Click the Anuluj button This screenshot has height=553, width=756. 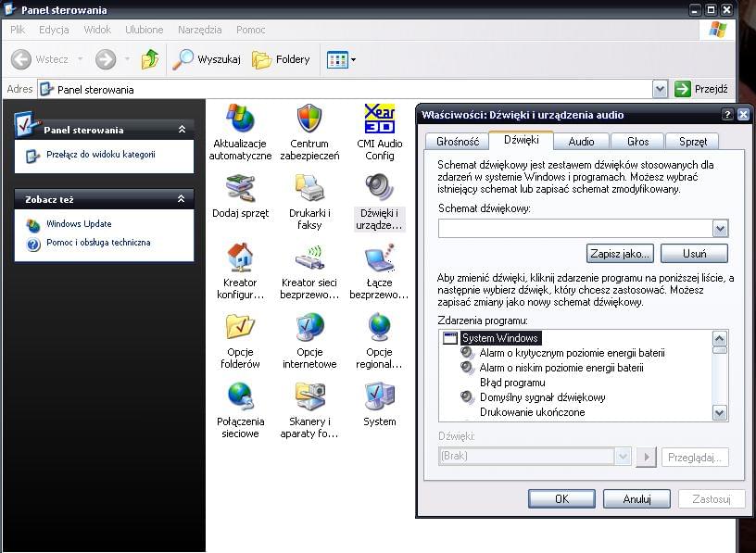636,499
